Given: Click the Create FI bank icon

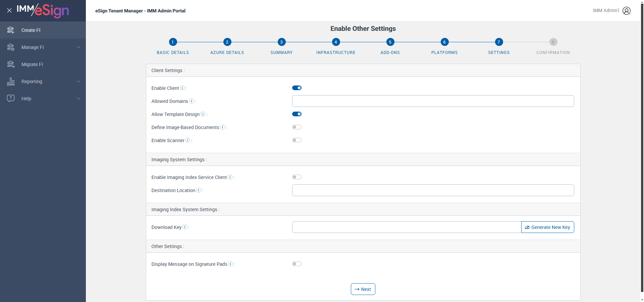Looking at the screenshot, I should click(x=11, y=30).
